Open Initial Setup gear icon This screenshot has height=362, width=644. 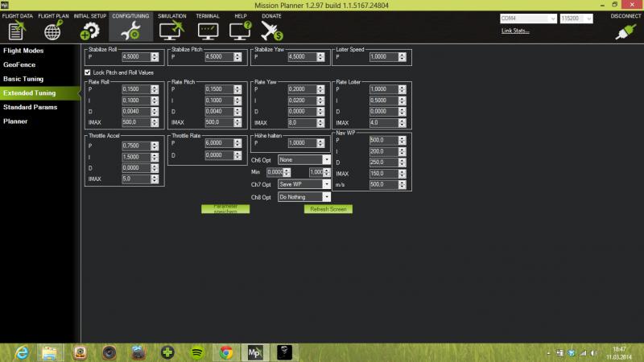[x=89, y=31]
